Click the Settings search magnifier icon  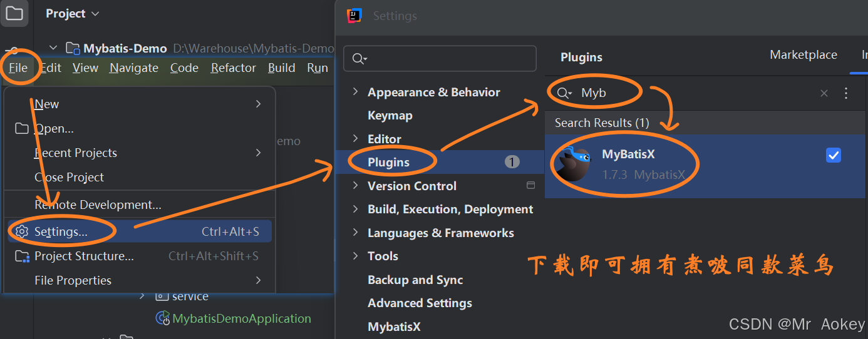[359, 59]
